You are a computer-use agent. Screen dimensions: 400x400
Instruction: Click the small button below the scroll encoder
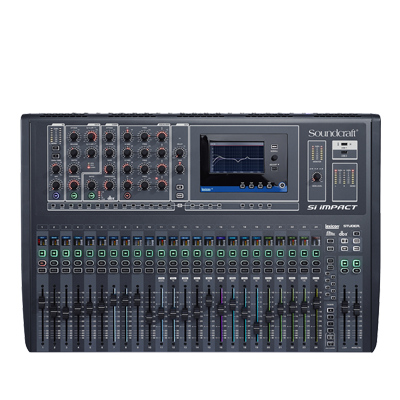click(x=274, y=169)
